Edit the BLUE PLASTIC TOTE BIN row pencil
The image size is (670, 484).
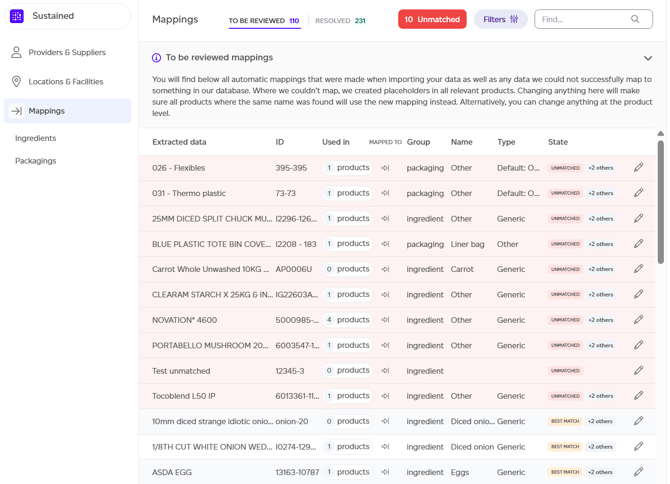638,243
